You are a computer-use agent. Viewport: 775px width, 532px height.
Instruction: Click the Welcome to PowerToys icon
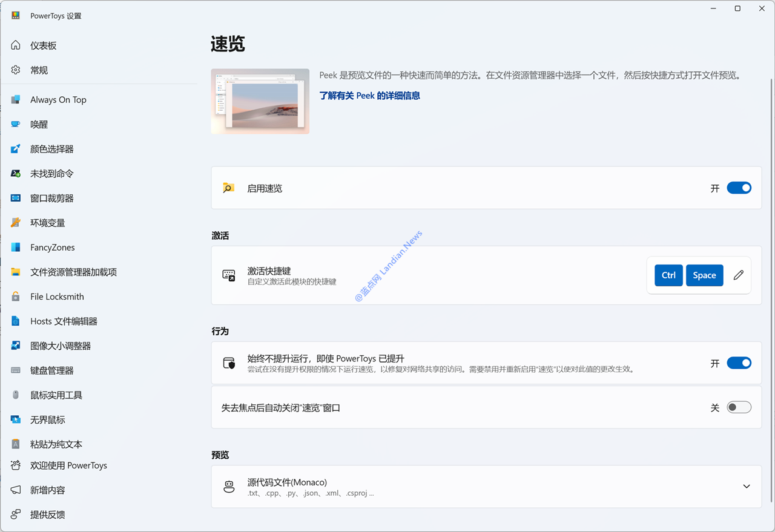(x=16, y=465)
